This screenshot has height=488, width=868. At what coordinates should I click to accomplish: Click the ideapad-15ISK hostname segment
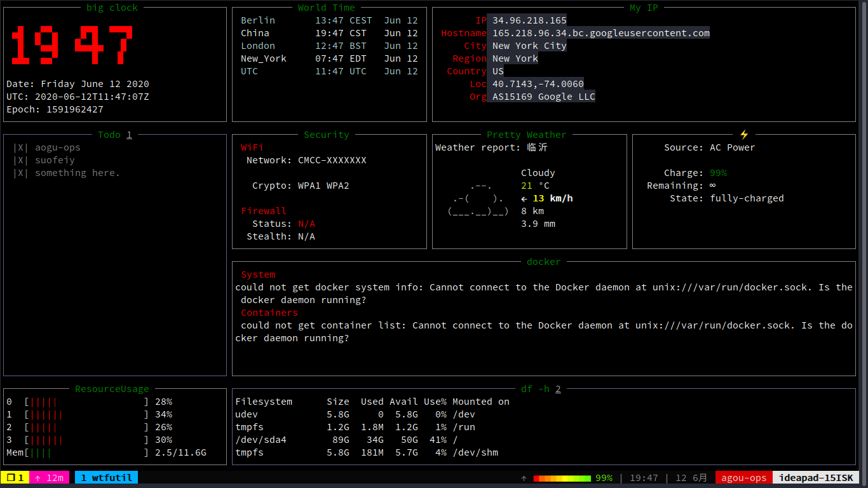[x=816, y=478]
